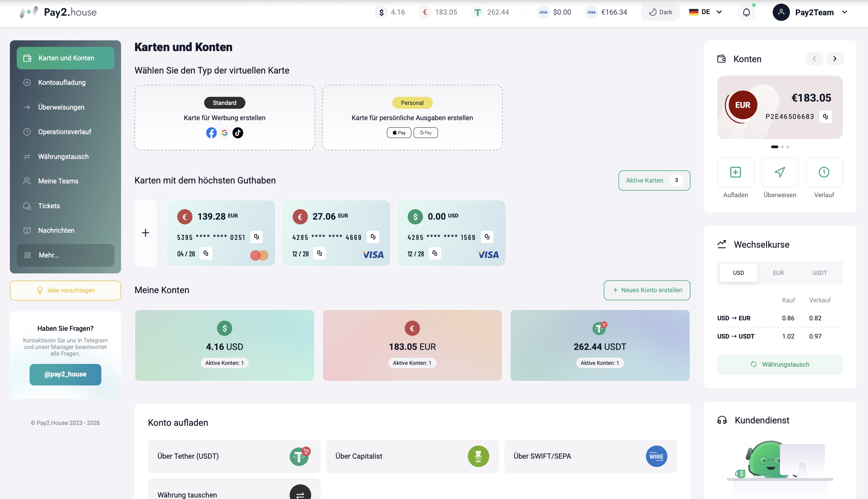This screenshot has width=868, height=499.
Task: Add a new card with plus tile
Action: 145,233
